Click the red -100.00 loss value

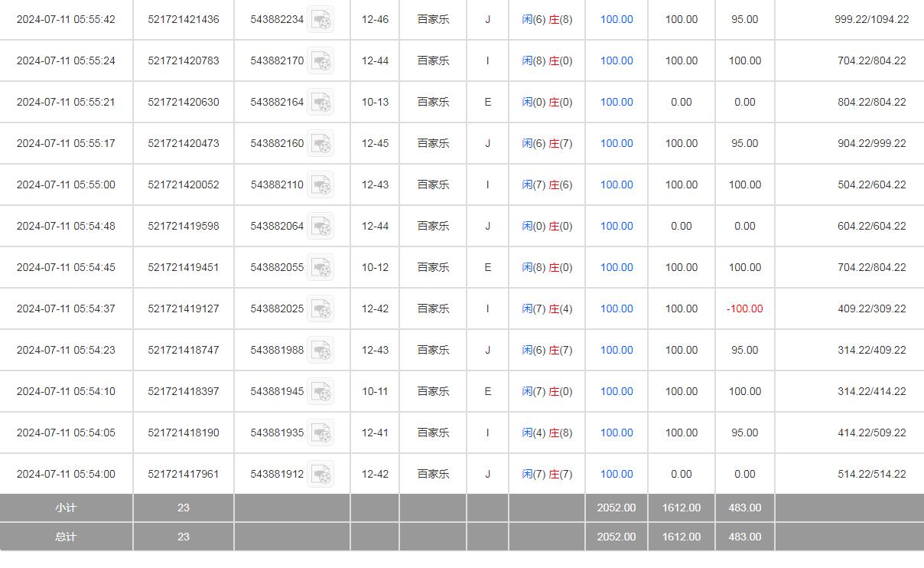point(744,308)
